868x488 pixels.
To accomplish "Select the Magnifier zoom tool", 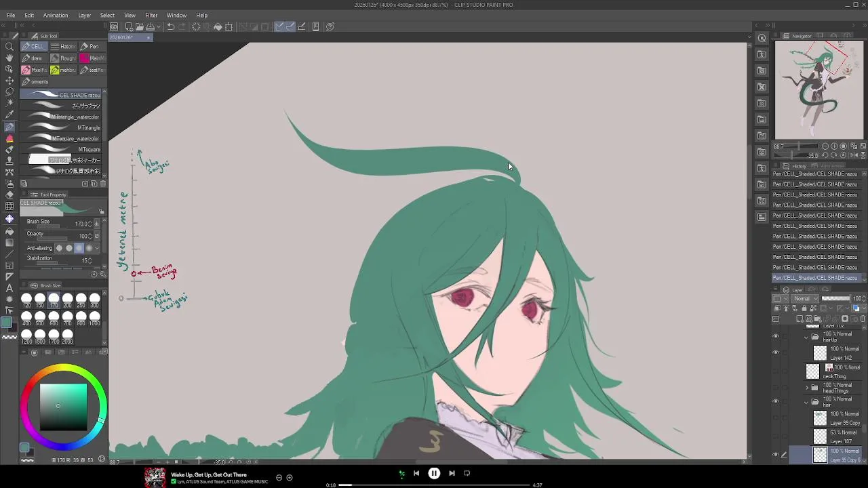I will (x=9, y=47).
